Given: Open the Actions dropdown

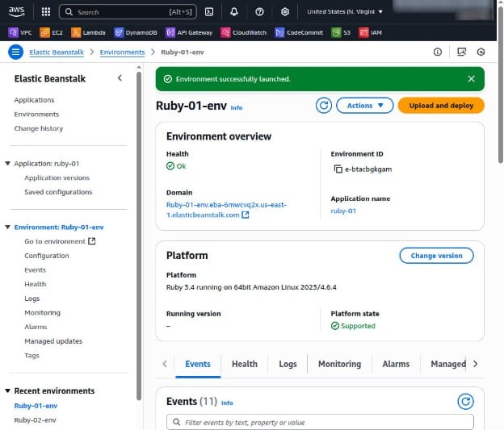Looking at the screenshot, I should tap(364, 106).
